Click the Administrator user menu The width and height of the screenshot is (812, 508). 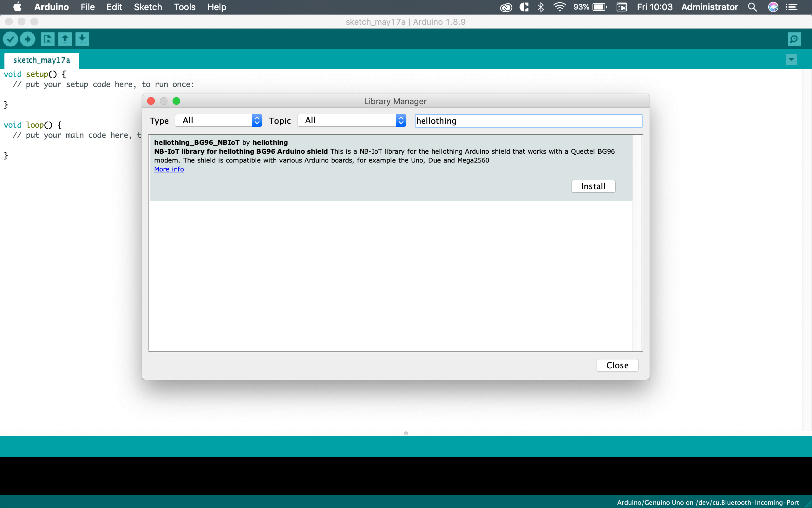click(x=709, y=7)
